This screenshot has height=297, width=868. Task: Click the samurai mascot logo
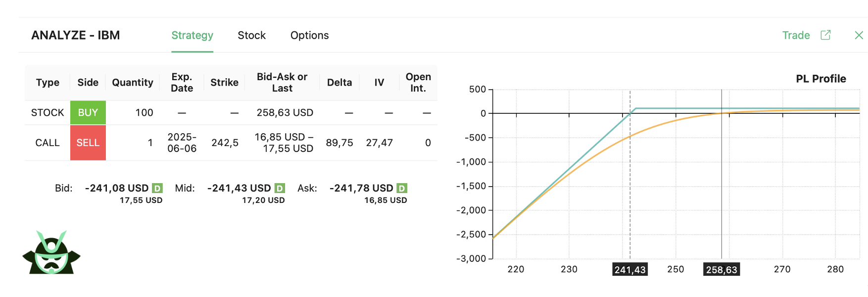point(51,252)
